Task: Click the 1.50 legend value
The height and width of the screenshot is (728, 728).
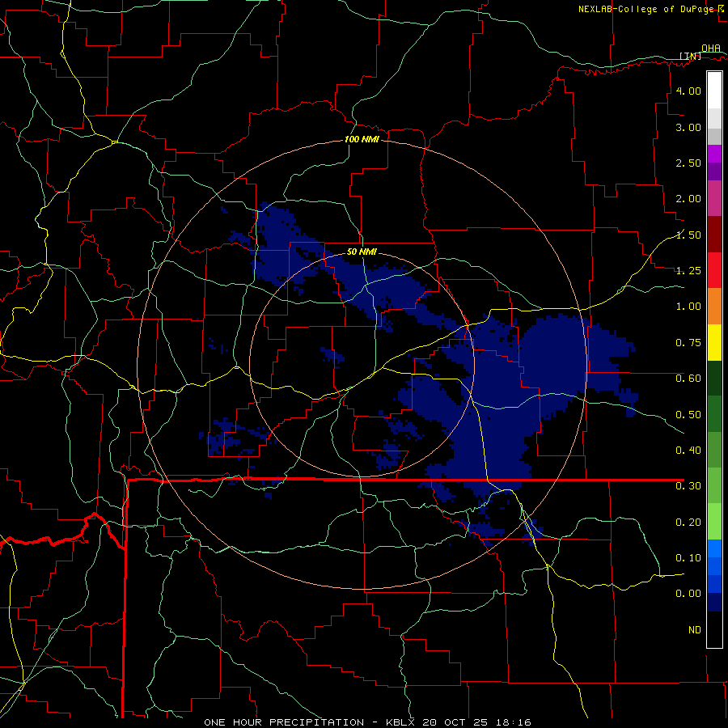Action: pos(688,235)
